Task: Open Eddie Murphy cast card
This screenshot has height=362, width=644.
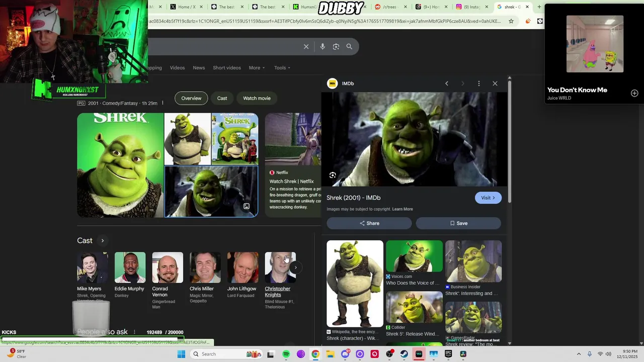Action: (129, 276)
